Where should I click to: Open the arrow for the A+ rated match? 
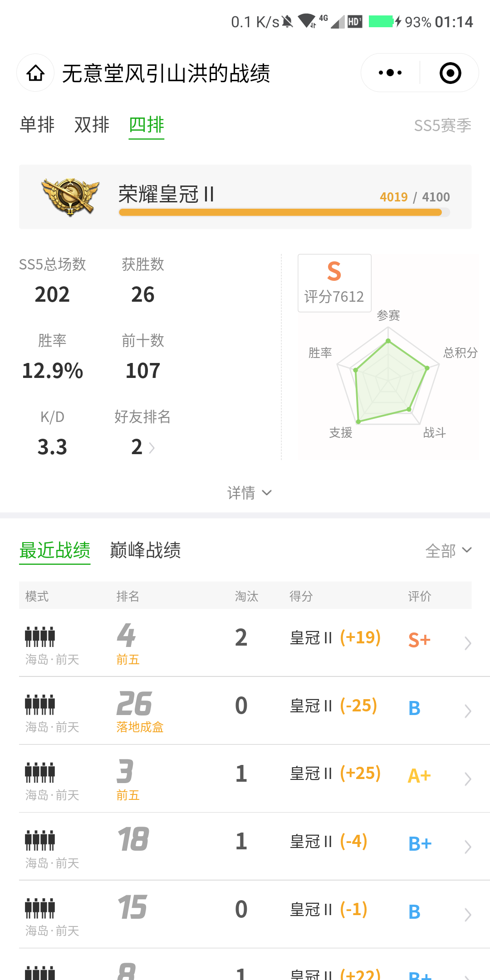(468, 779)
